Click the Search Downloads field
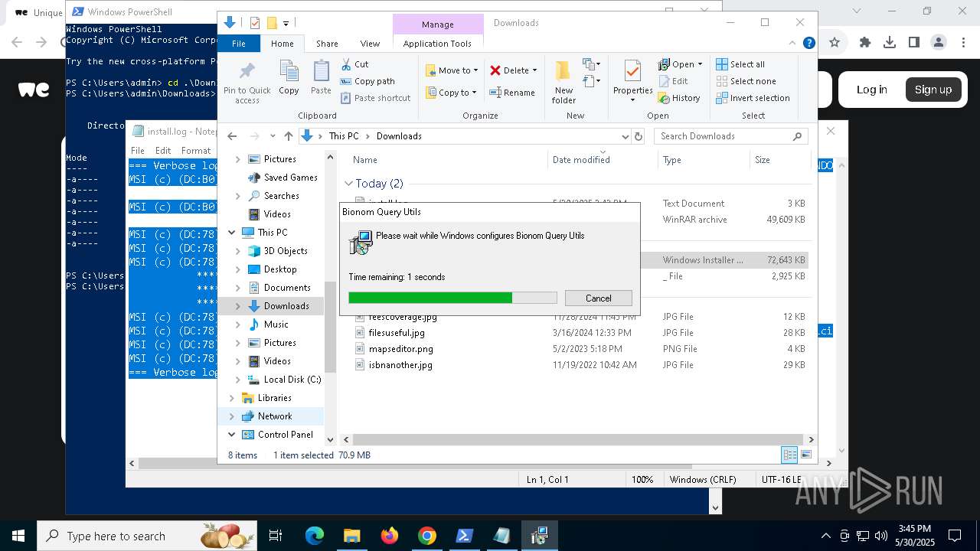Image resolution: width=980 pixels, height=551 pixels. point(731,136)
